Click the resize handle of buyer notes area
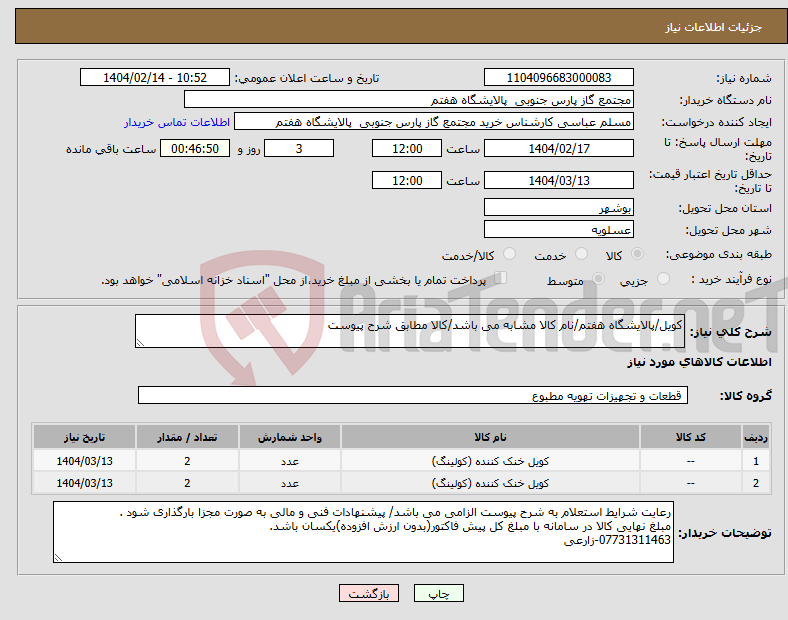The image size is (788, 620). point(58,558)
